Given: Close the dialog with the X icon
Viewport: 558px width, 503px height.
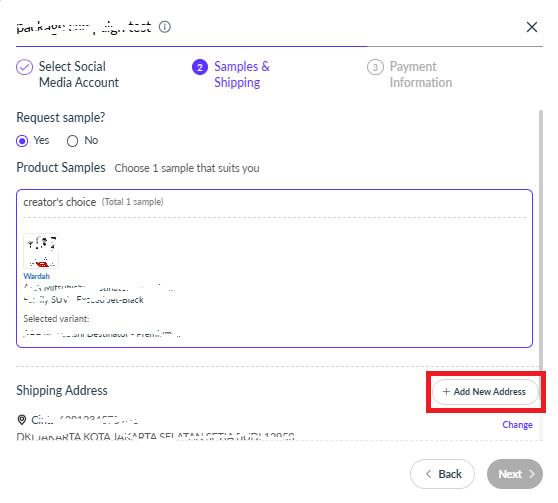Looking at the screenshot, I should tap(532, 27).
